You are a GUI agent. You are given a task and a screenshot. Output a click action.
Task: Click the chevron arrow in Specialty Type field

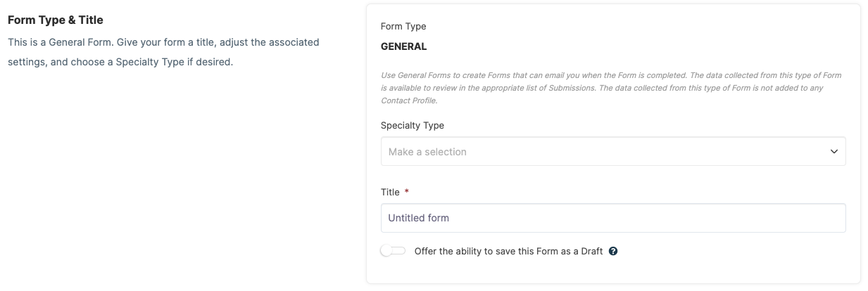[x=834, y=152]
